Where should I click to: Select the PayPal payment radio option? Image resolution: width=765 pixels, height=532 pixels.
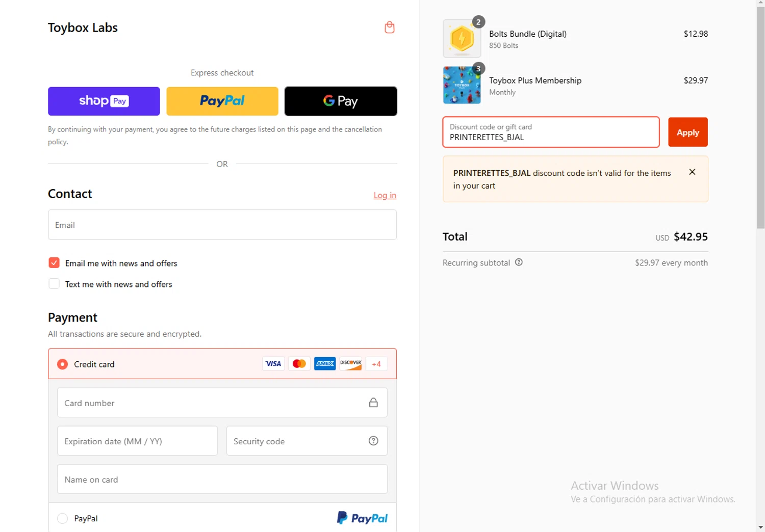pyautogui.click(x=62, y=518)
